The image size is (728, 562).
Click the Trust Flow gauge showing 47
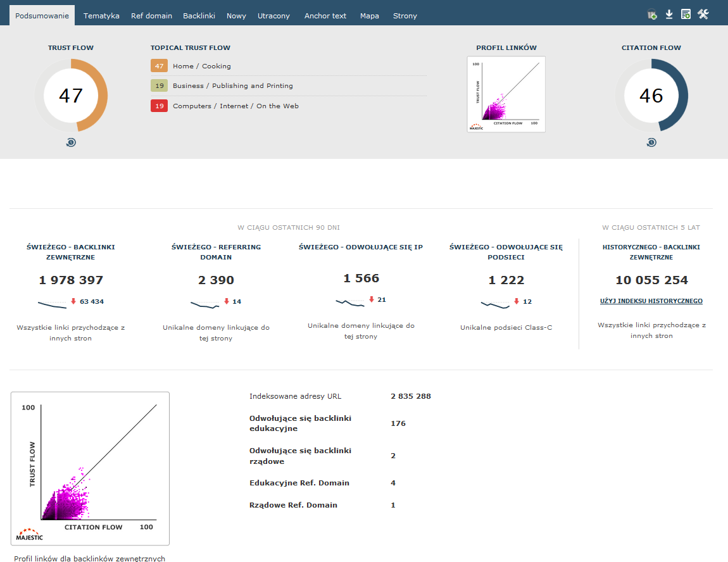tap(71, 96)
